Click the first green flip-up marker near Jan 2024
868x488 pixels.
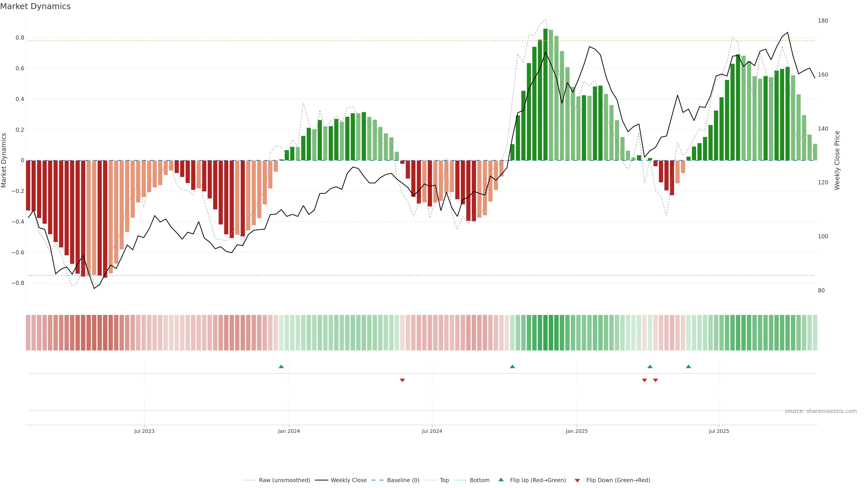click(281, 366)
